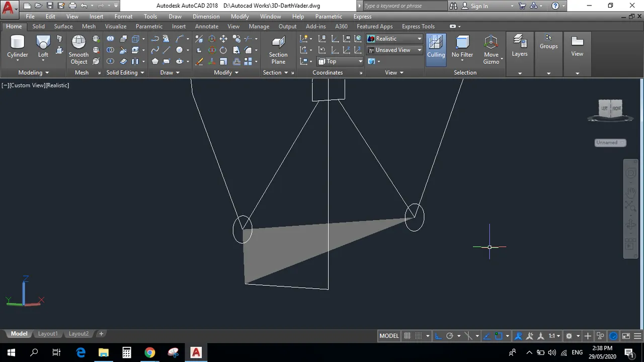The height and width of the screenshot is (362, 644).
Task: Toggle Polar Tracking in status bar
Action: click(450, 336)
